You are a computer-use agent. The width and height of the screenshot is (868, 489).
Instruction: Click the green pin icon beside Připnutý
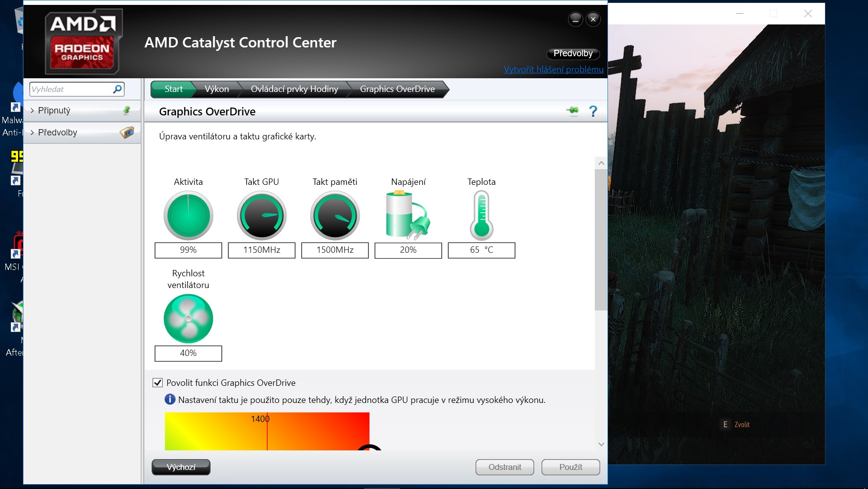point(127,111)
